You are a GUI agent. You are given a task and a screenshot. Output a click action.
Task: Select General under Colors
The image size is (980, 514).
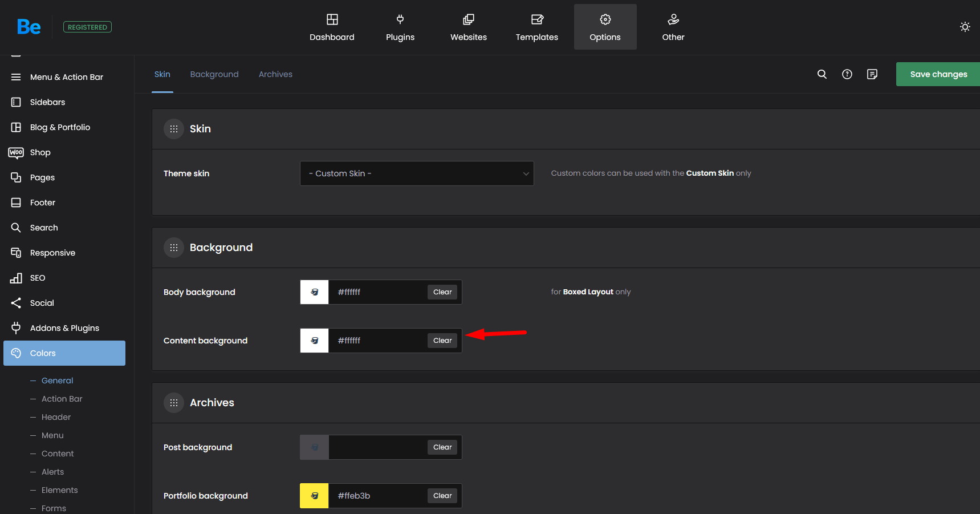point(57,381)
